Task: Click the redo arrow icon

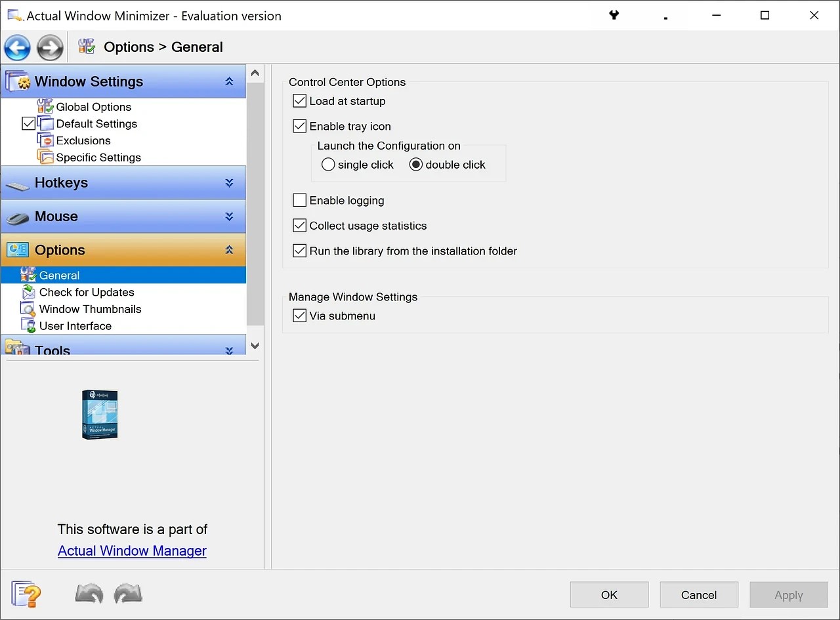Action: 128,594
